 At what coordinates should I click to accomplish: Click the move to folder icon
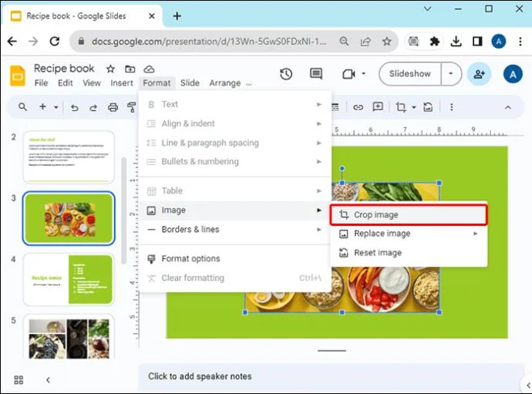[x=130, y=69]
